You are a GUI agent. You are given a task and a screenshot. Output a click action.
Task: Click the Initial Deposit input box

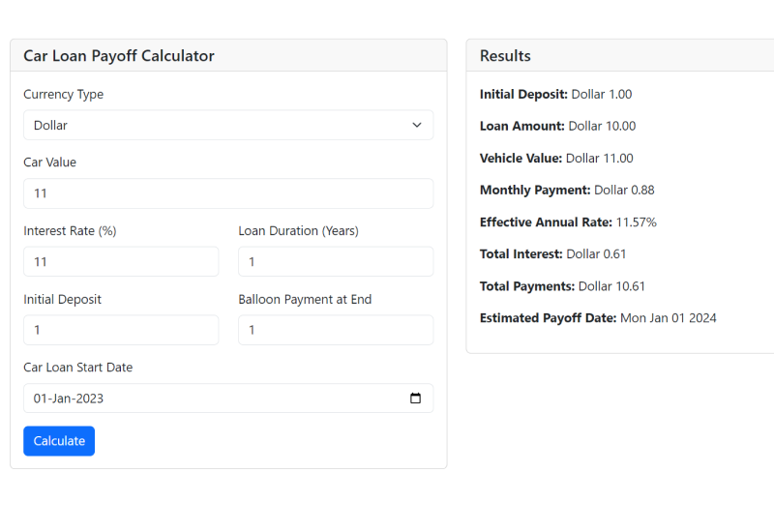(121, 330)
